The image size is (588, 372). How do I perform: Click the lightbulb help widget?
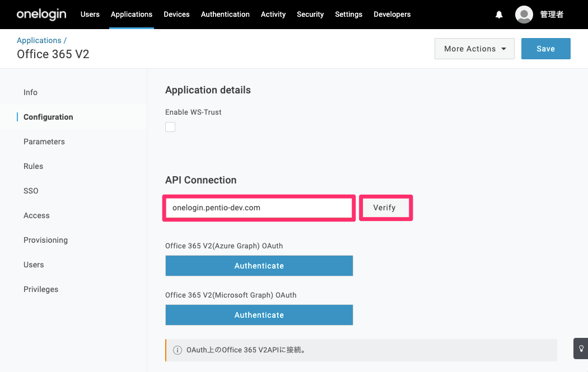click(581, 349)
